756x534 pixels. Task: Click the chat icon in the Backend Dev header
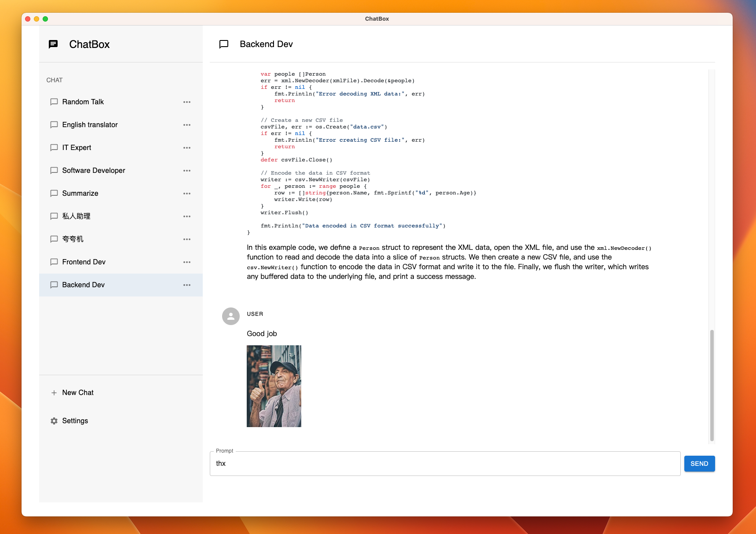(x=223, y=44)
